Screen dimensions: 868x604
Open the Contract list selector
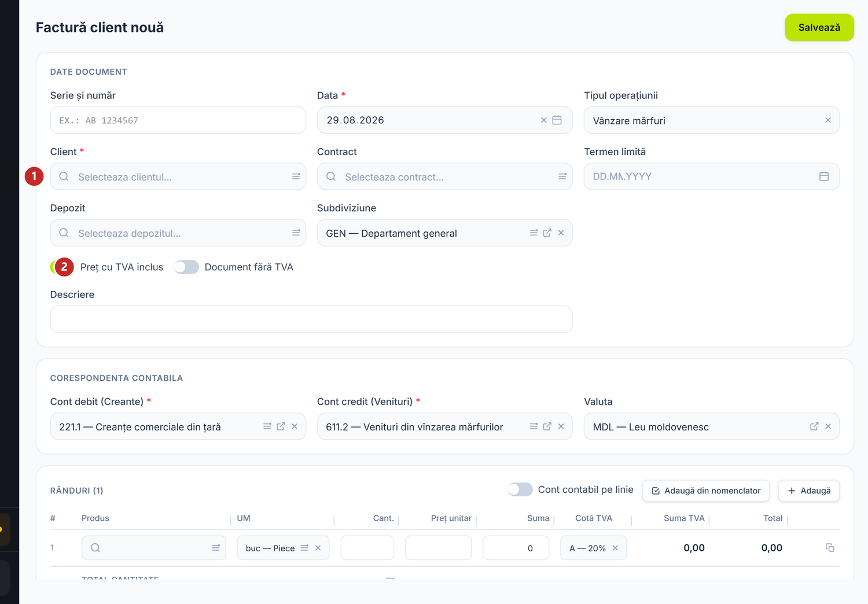[562, 176]
